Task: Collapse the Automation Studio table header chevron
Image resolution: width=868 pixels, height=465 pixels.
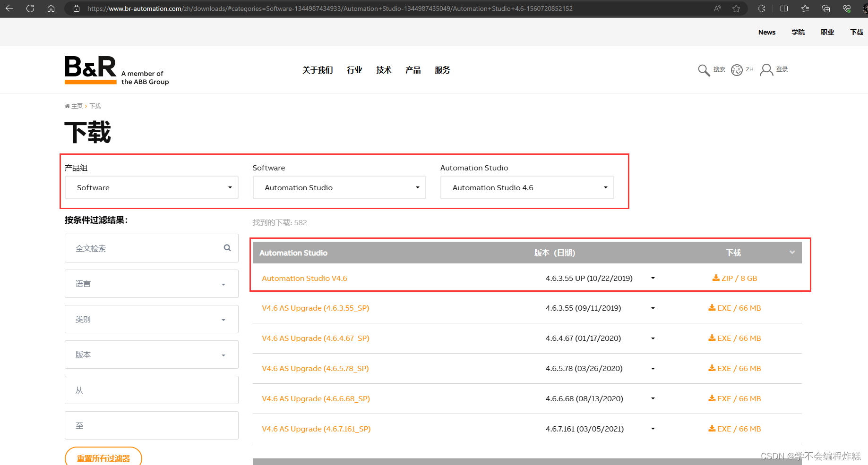Action: pos(792,252)
